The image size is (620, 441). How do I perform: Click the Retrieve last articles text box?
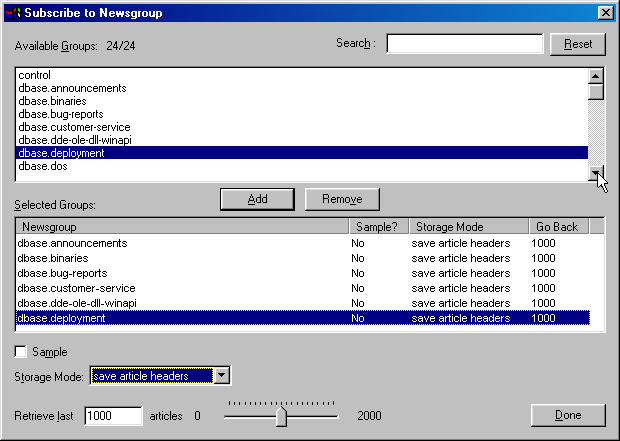113,416
